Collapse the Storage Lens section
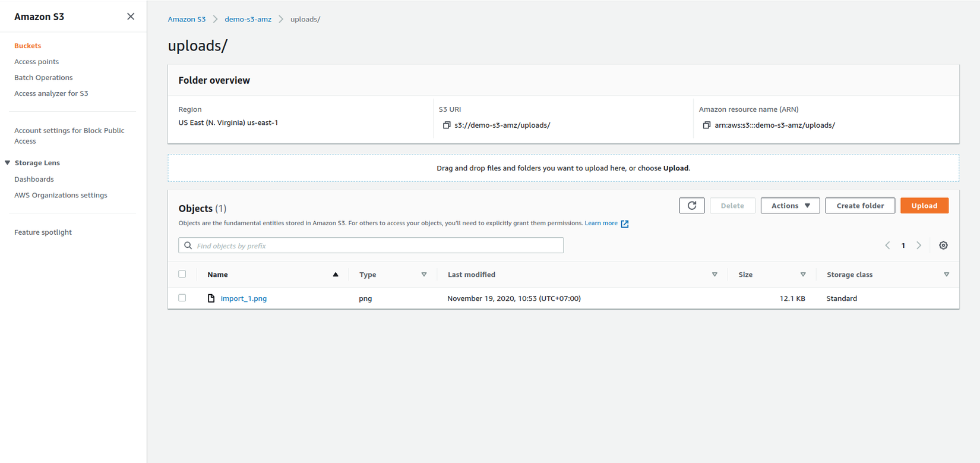980x463 pixels. coord(8,163)
